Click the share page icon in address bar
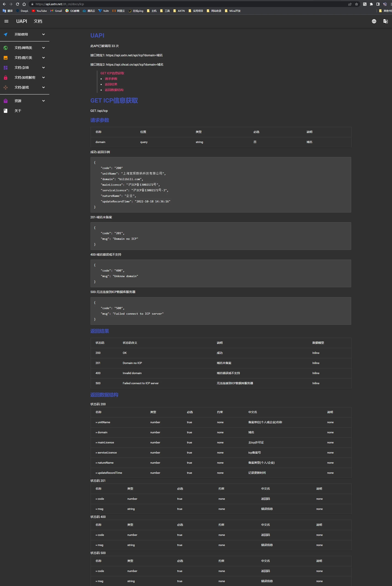Screen dimensions: 392x586 click(x=350, y=4)
